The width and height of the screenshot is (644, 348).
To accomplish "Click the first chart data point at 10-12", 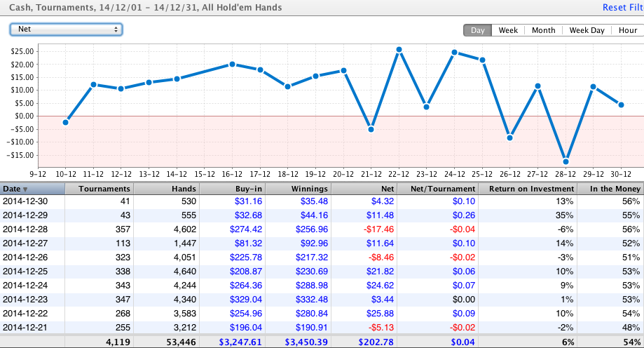I will click(x=66, y=122).
